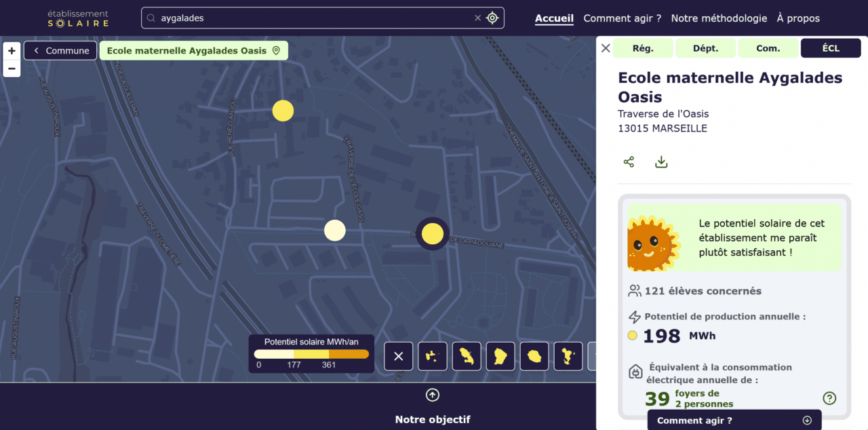
Task: Click the geolocation target icon in search bar
Action: coord(492,18)
